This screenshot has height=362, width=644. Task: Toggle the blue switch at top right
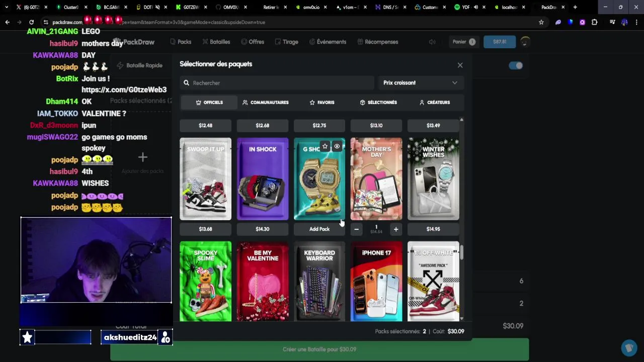pyautogui.click(x=516, y=65)
